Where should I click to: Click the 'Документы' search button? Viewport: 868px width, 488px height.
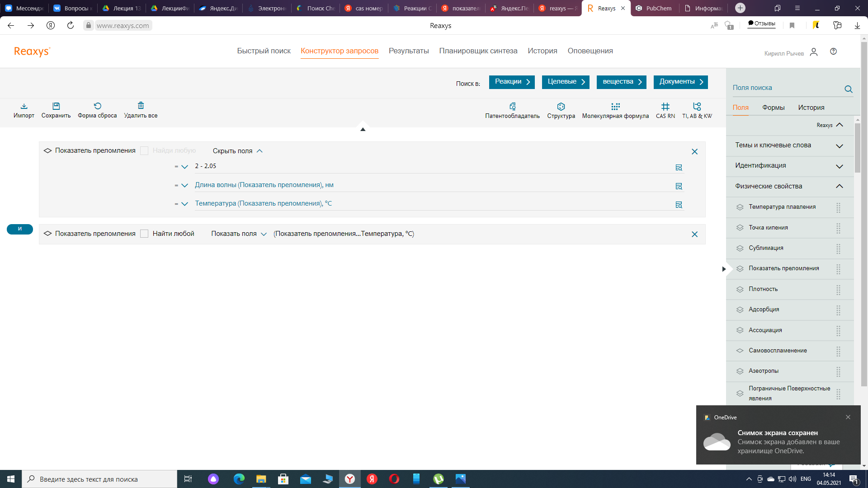click(x=680, y=82)
